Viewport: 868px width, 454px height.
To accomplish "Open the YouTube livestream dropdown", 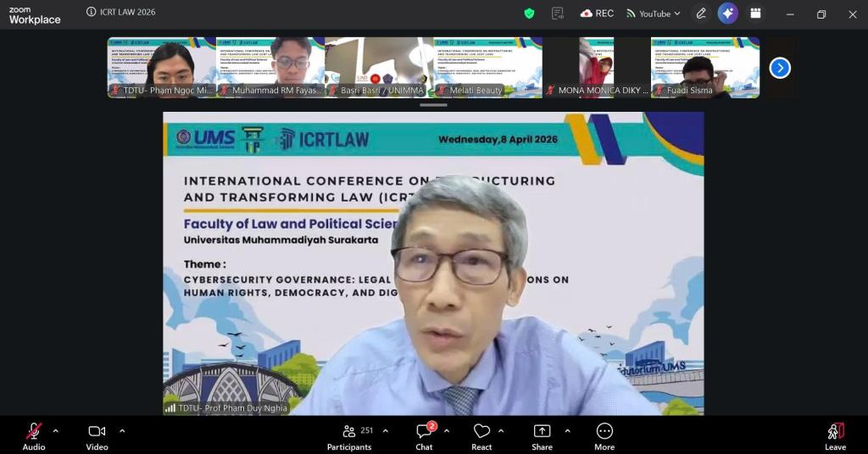I will (654, 14).
